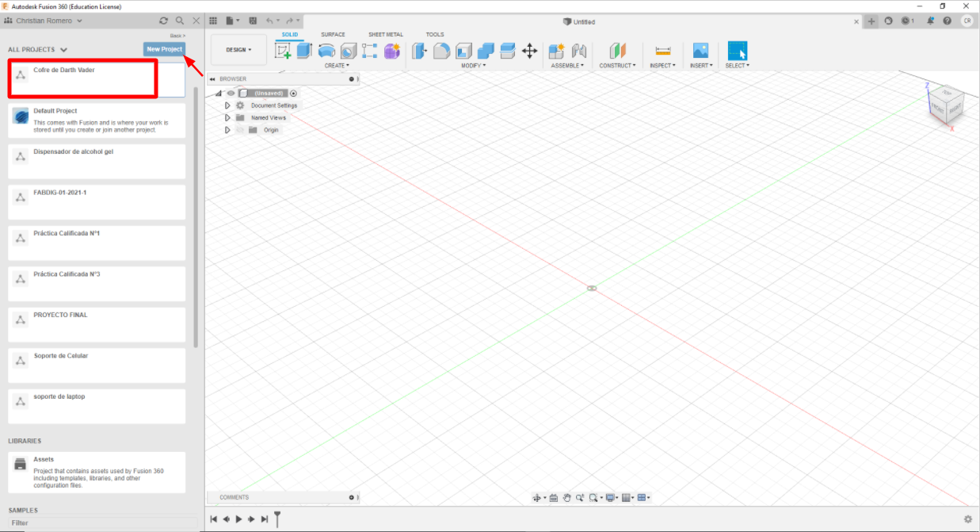980x532 pixels.
Task: Click the Joint tool icon
Action: tap(579, 51)
